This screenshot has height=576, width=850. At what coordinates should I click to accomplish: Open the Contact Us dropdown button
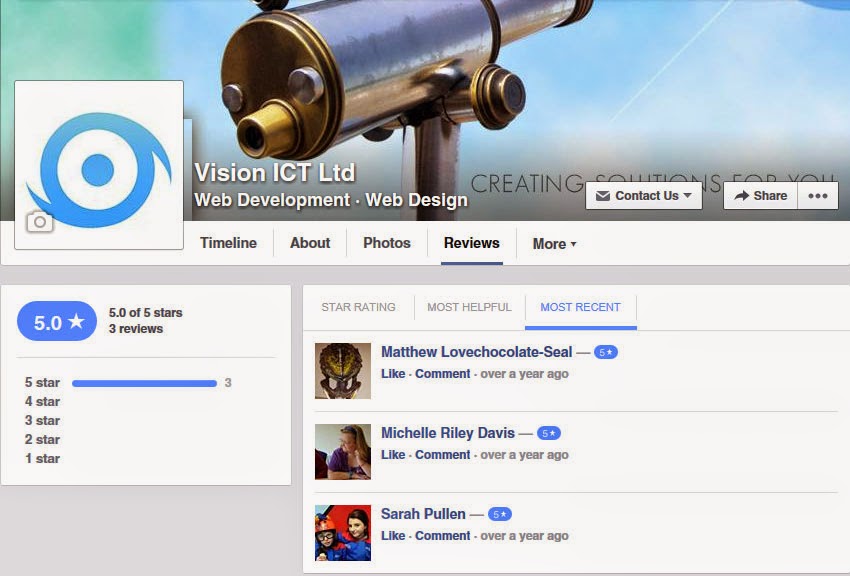coord(643,196)
